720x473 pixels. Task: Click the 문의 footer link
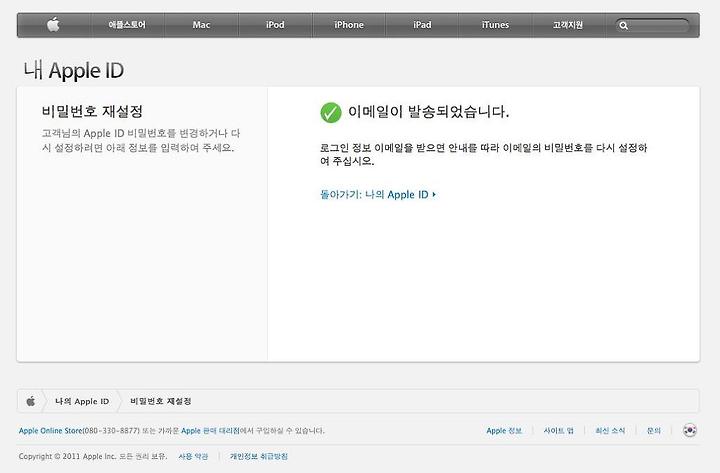(x=654, y=431)
